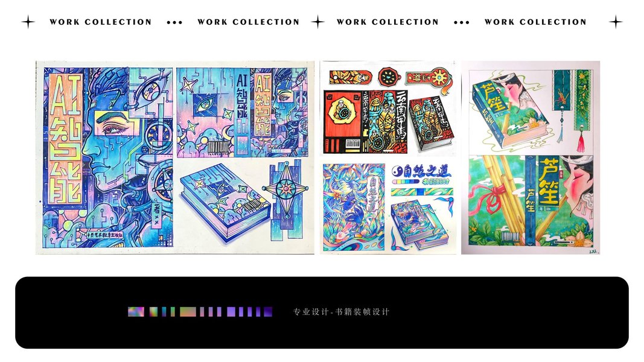Image resolution: width=644 pixels, height=362 pixels.
Task: Select the round blue-dotted 云南甲马 bookmark
Action: [x=387, y=77]
